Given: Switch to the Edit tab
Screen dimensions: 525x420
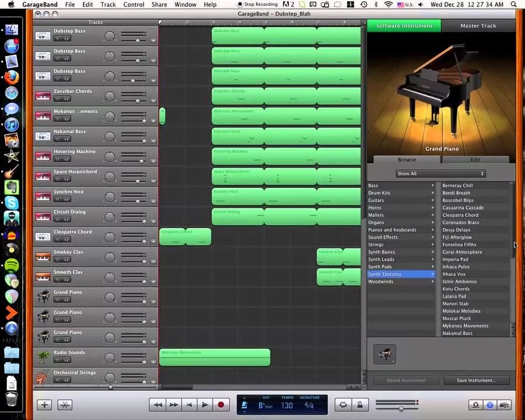Looking at the screenshot, I should coord(475,159).
